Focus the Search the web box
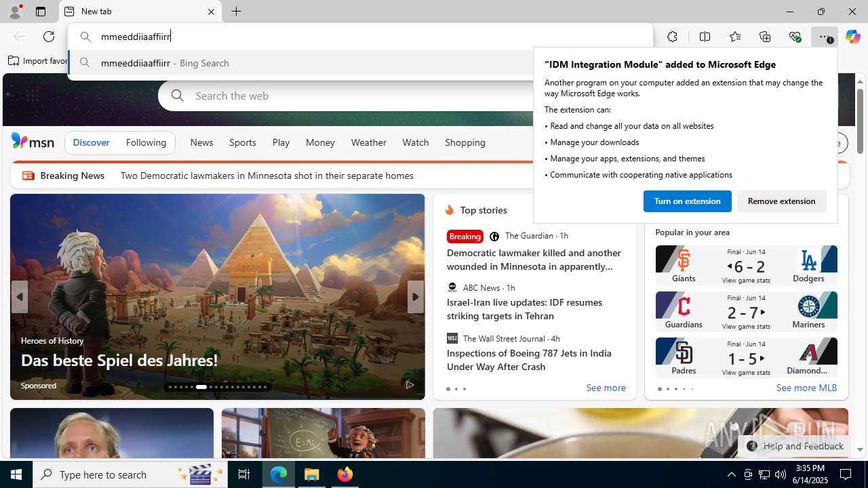868x488 pixels. tap(353, 96)
